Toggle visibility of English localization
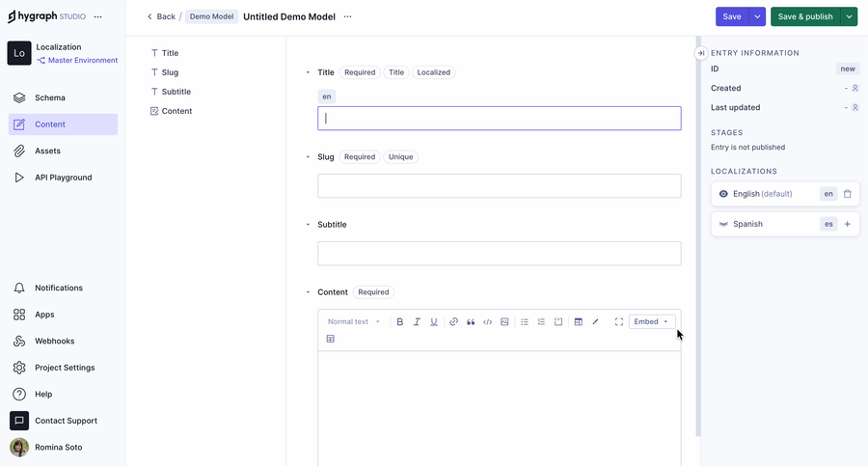The image size is (868, 466). (x=723, y=194)
